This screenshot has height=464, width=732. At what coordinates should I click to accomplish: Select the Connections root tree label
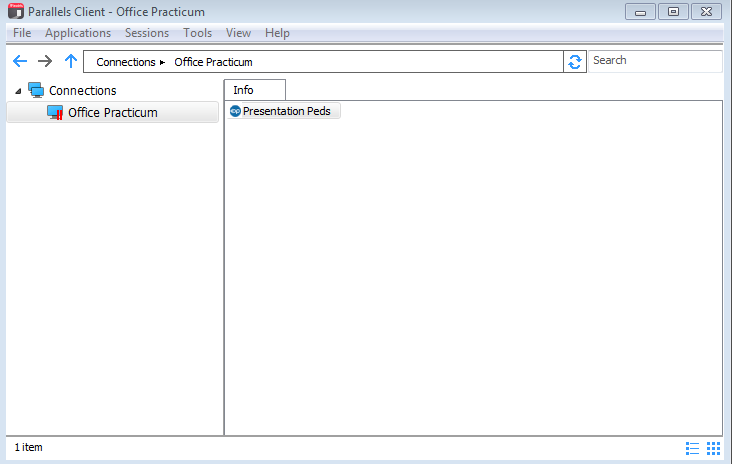[x=83, y=91]
